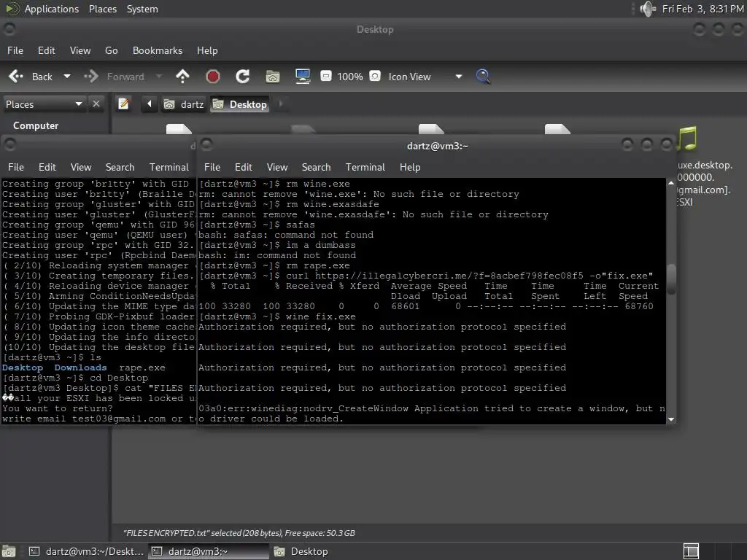Screen dimensions: 747x560
Task: Zoom out with the minus icon
Action: coord(326,76)
